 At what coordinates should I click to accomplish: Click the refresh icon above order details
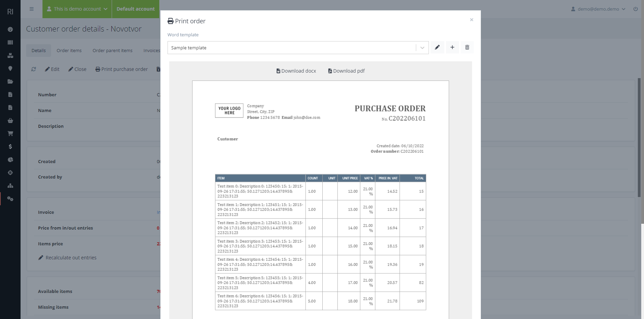click(34, 69)
